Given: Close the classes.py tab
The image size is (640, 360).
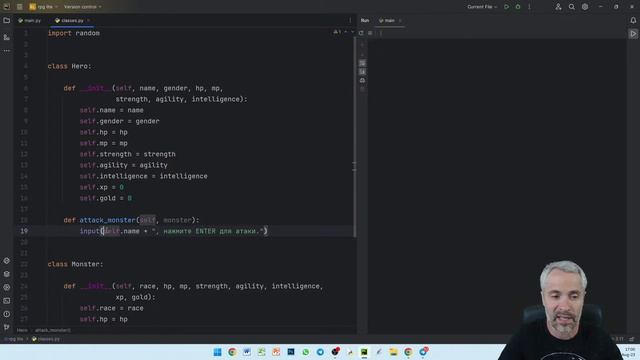Looking at the screenshot, I should point(88,20).
